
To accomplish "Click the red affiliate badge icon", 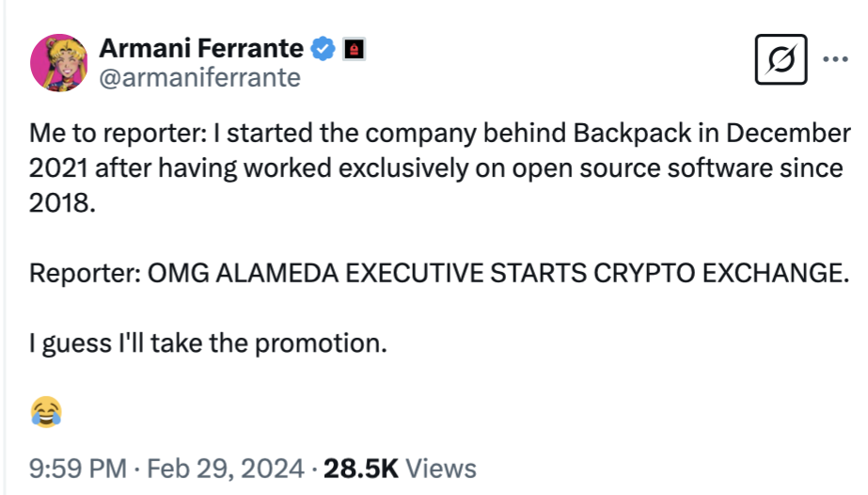I will pyautogui.click(x=354, y=49).
